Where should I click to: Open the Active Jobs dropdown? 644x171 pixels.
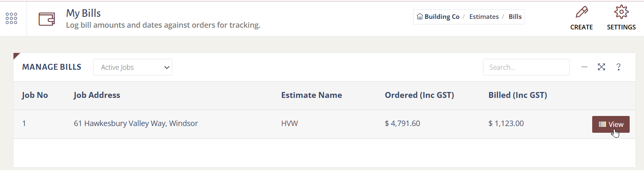tap(133, 67)
